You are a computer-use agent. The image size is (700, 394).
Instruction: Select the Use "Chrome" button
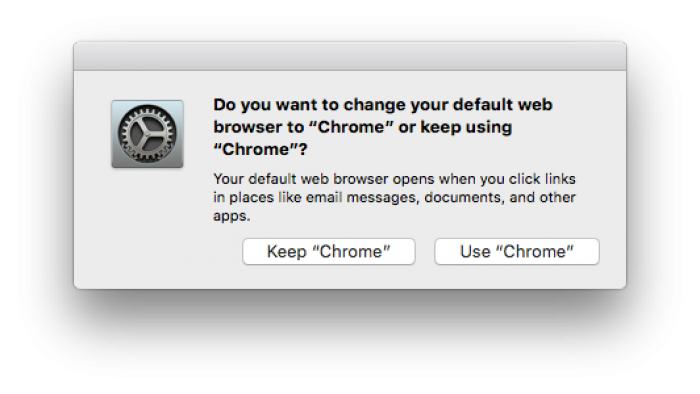pyautogui.click(x=517, y=251)
